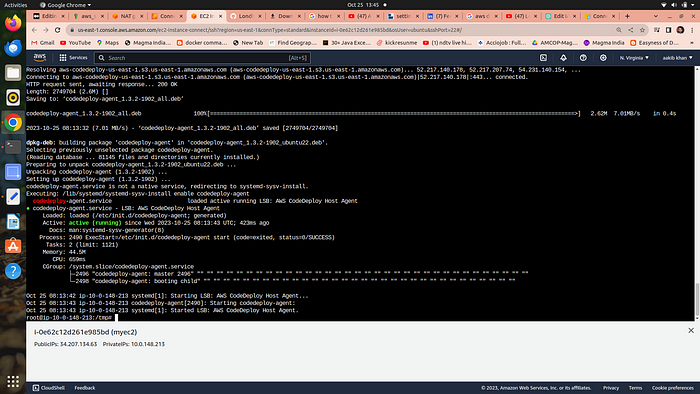Viewport: 700px width, 394px height.
Task: Open the Chrome profile avatar
Action: 680,30
